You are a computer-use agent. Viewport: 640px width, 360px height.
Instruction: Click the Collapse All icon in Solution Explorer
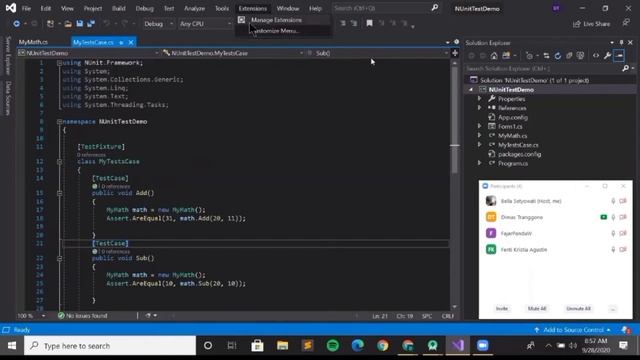coord(569,56)
